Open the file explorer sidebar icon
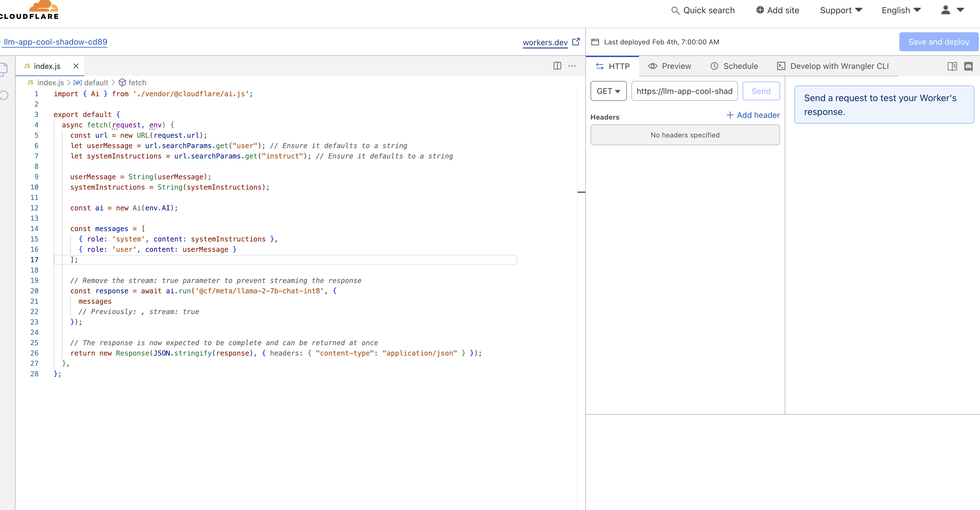The image size is (980, 510). (4, 69)
